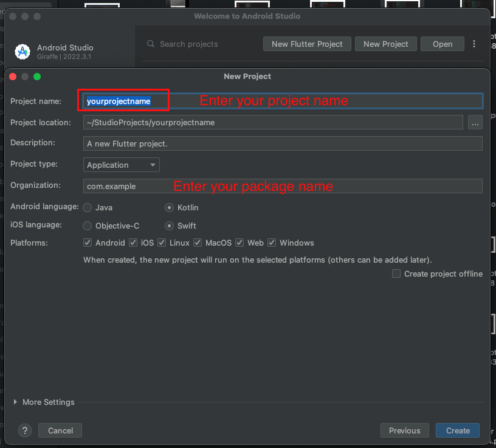Choose Objective-C for iOS language
Image resolution: width=496 pixels, height=448 pixels.
(x=88, y=226)
